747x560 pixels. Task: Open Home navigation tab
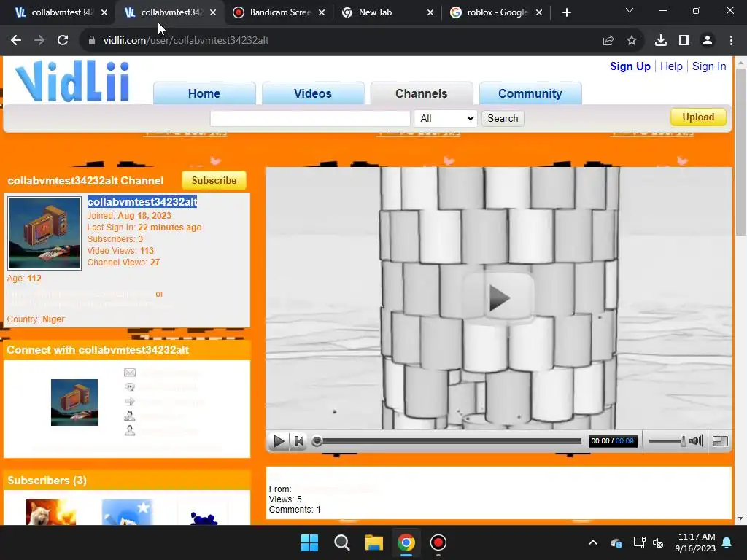coord(204,93)
